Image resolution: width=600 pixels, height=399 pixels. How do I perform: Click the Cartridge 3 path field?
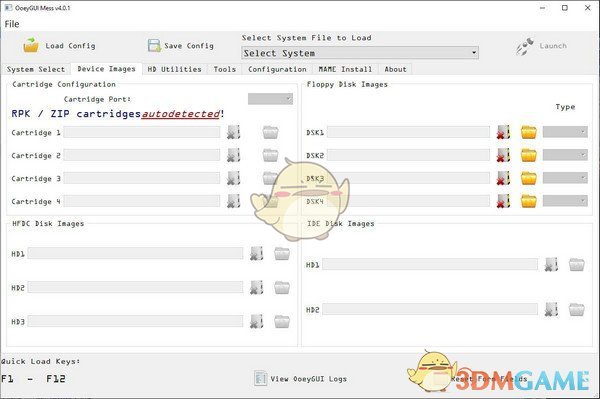[x=142, y=178]
